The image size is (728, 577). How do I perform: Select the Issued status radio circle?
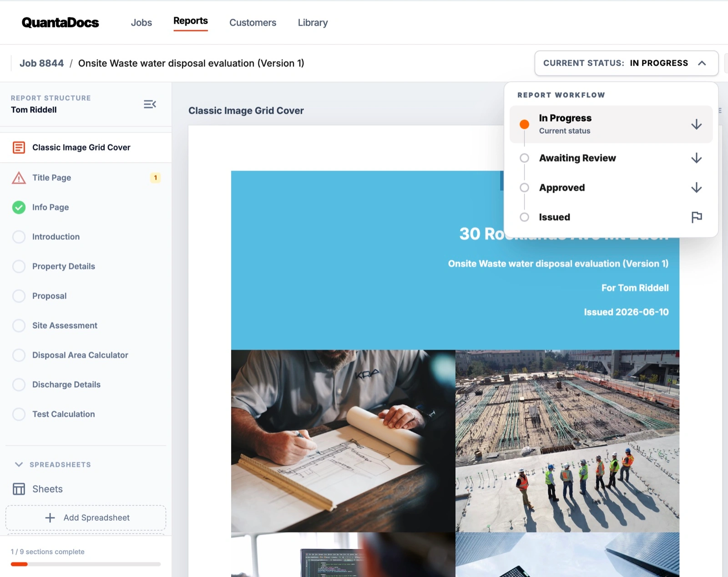click(x=524, y=217)
